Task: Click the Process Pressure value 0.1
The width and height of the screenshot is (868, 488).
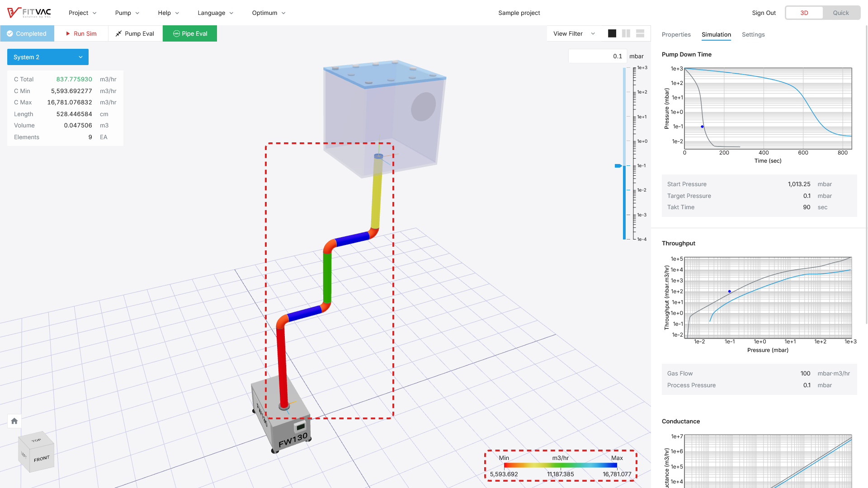Action: (x=807, y=385)
